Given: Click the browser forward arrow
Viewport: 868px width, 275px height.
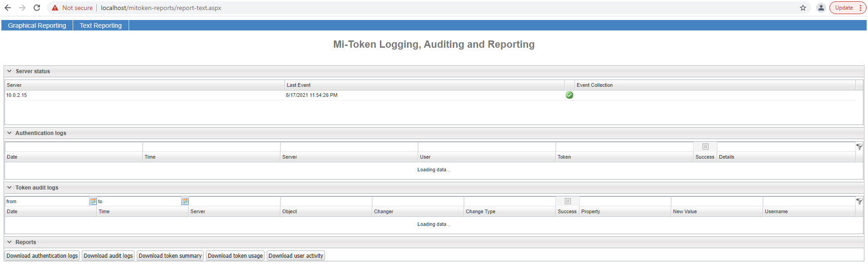Looking at the screenshot, I should (x=22, y=8).
